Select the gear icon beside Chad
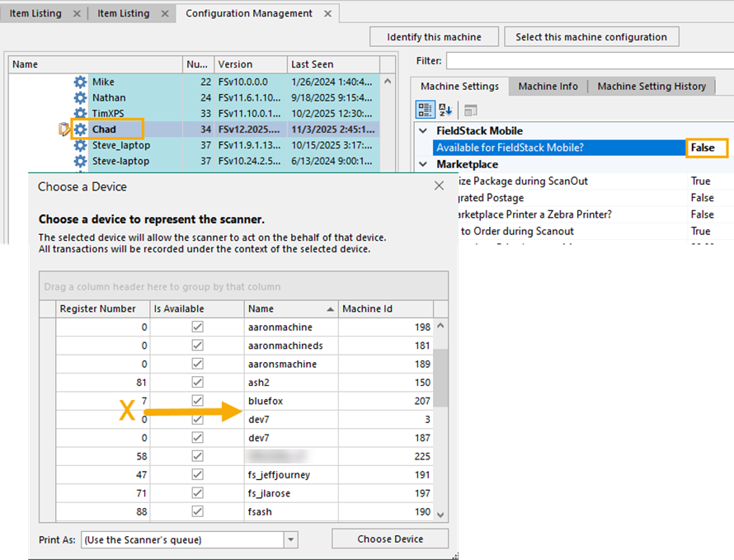 point(80,129)
